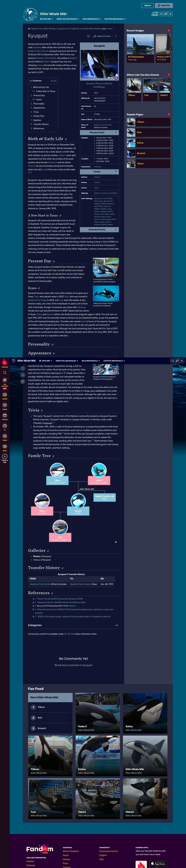Open Keto in Popular Pages

tap(148, 132)
